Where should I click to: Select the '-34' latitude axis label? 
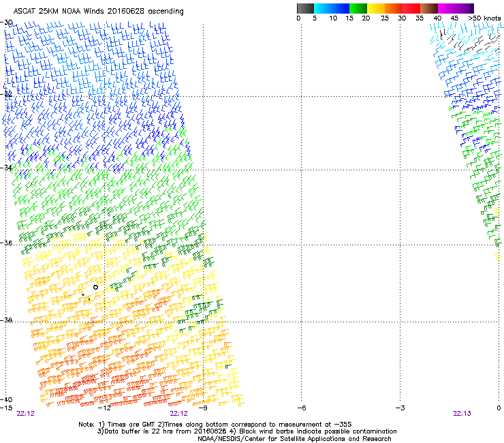6,168
